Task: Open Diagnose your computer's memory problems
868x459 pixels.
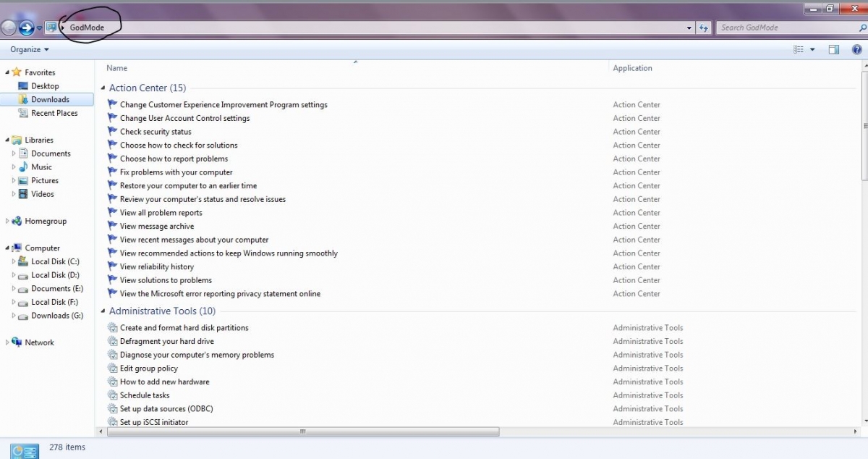Action: click(x=197, y=355)
